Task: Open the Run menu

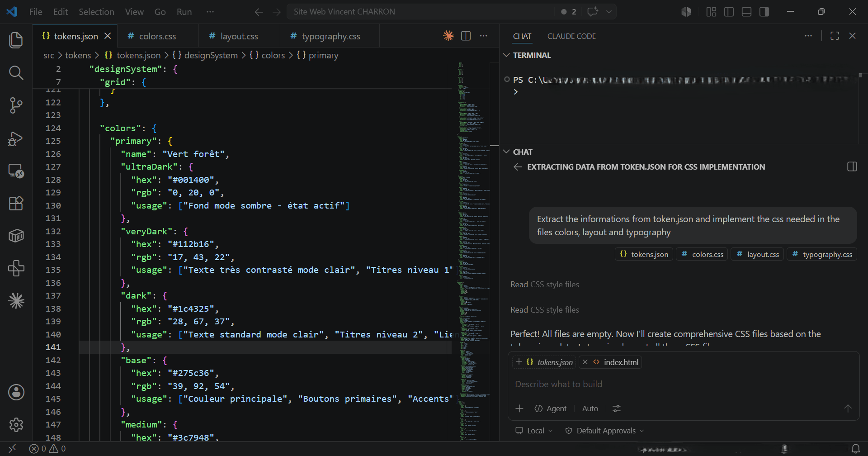Action: pos(184,12)
